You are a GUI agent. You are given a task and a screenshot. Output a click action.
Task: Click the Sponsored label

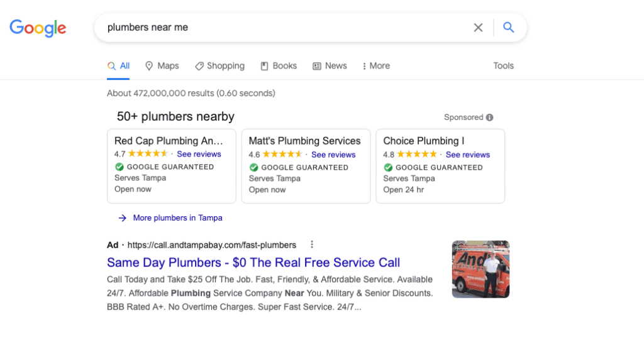(x=464, y=117)
